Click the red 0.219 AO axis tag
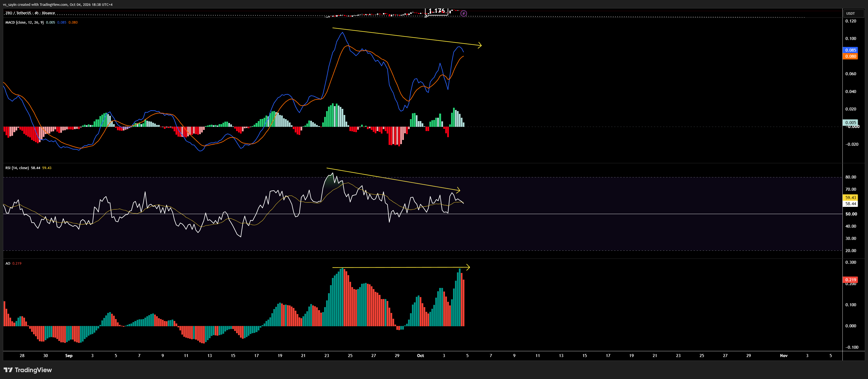This screenshot has height=379, width=868. coord(850,280)
